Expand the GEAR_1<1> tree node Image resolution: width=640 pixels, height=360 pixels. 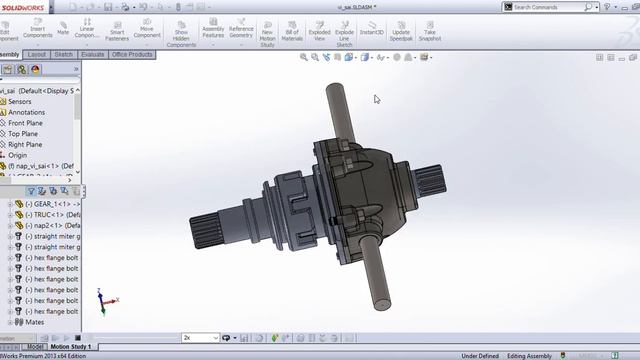pos(10,204)
